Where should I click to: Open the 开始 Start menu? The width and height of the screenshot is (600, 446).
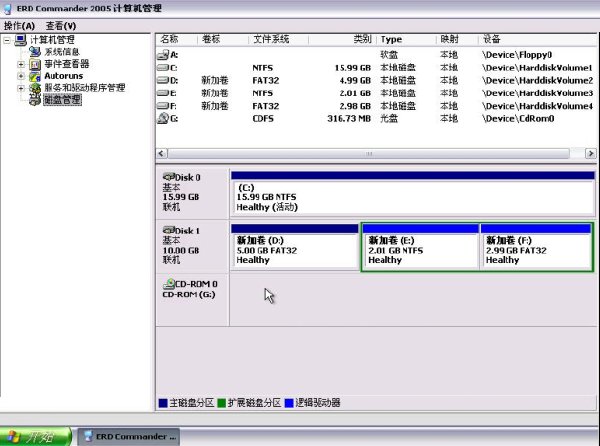pos(35,436)
